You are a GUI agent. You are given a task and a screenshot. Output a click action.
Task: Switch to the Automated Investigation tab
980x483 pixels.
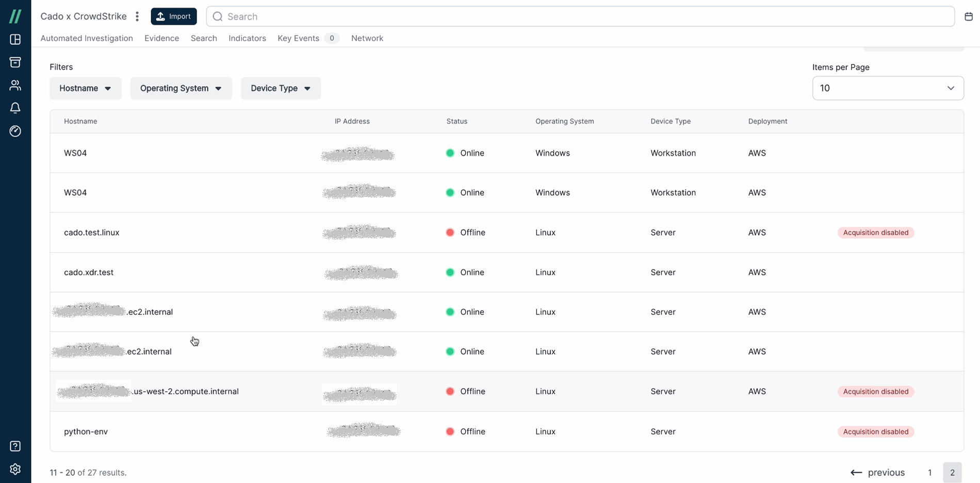[x=87, y=38]
